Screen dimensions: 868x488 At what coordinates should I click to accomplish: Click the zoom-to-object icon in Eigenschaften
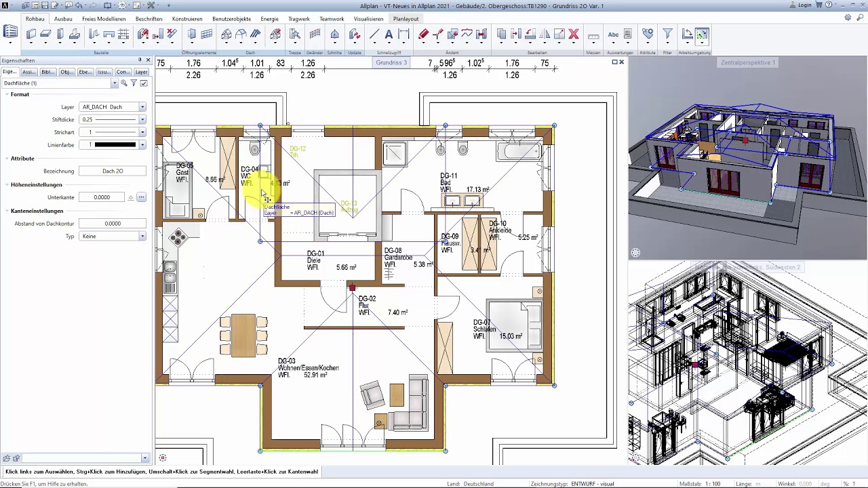[x=124, y=83]
